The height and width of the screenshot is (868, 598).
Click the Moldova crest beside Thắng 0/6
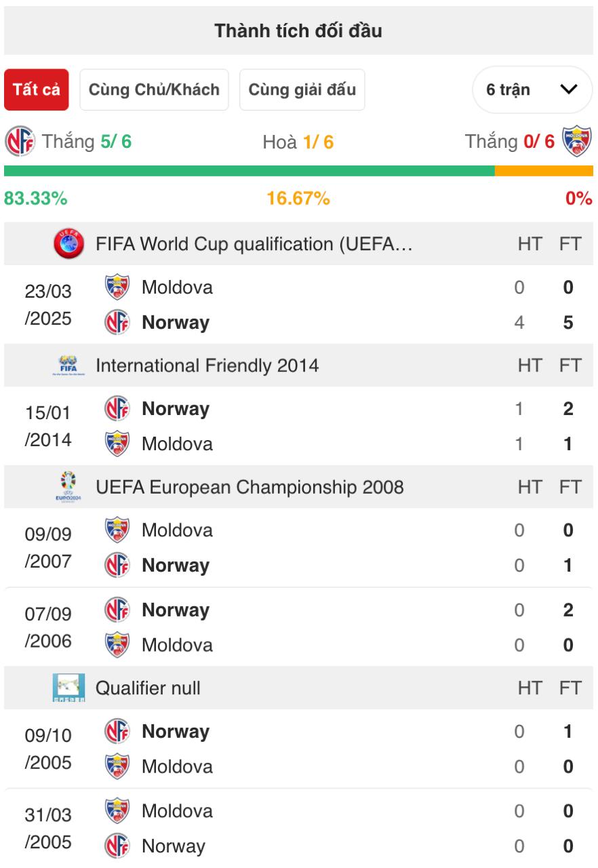pyautogui.click(x=577, y=142)
